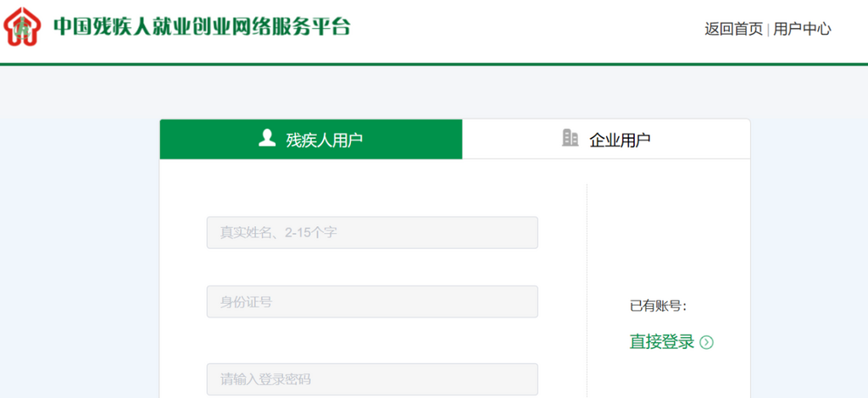Click the green divider line under the header
This screenshot has height=398, width=868.
point(434,64)
